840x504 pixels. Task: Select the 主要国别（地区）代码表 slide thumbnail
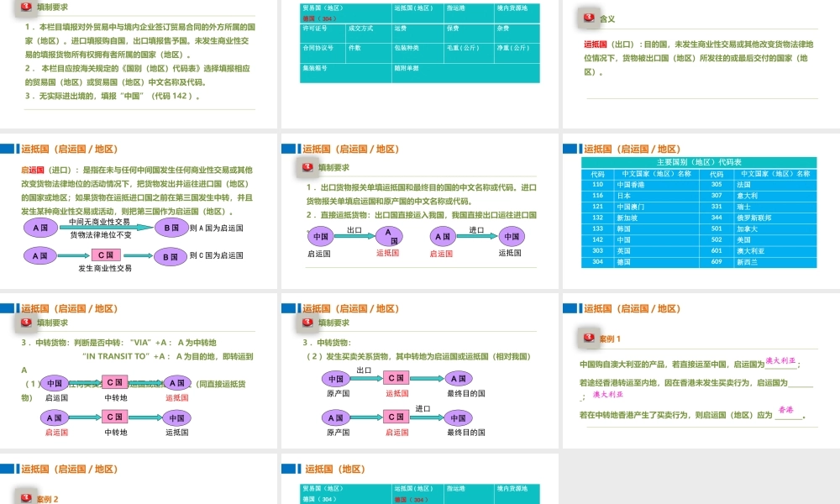point(701,212)
